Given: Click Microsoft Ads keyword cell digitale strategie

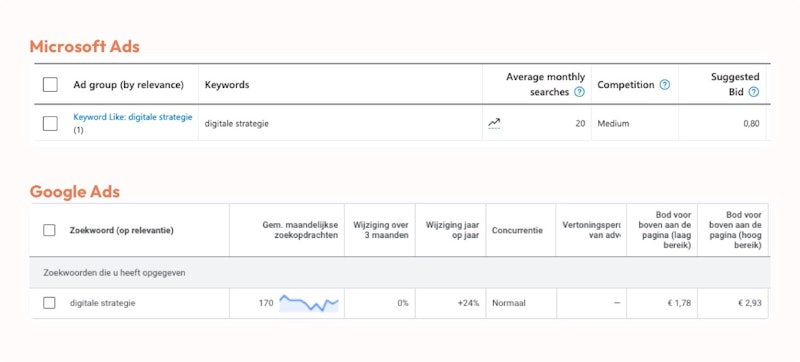Looking at the screenshot, I should [236, 124].
